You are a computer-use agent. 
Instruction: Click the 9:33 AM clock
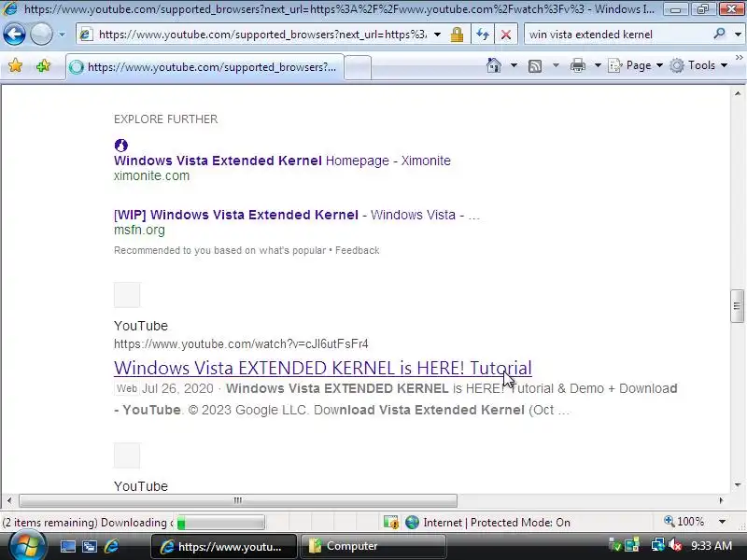coord(712,545)
